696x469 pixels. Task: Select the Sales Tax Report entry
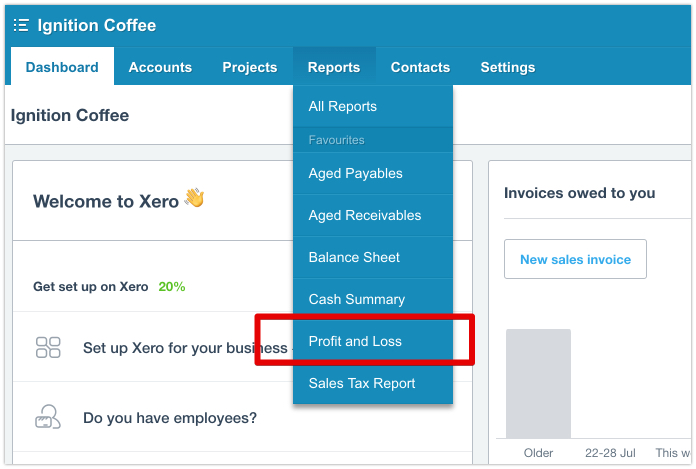click(362, 383)
